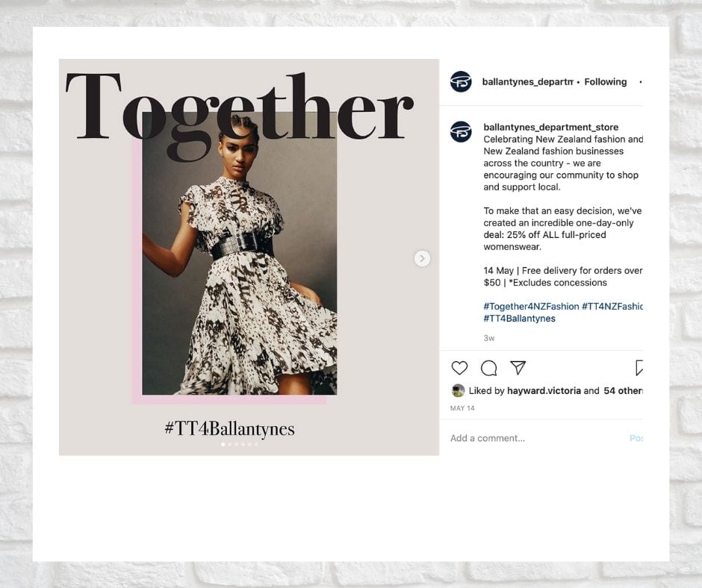Like the post with the heart icon

coord(459,368)
